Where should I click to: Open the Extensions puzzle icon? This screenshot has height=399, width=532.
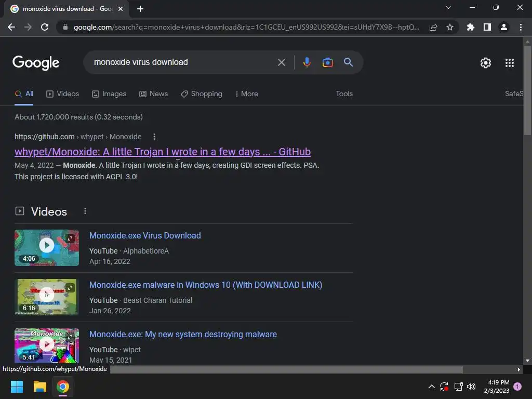(471, 27)
